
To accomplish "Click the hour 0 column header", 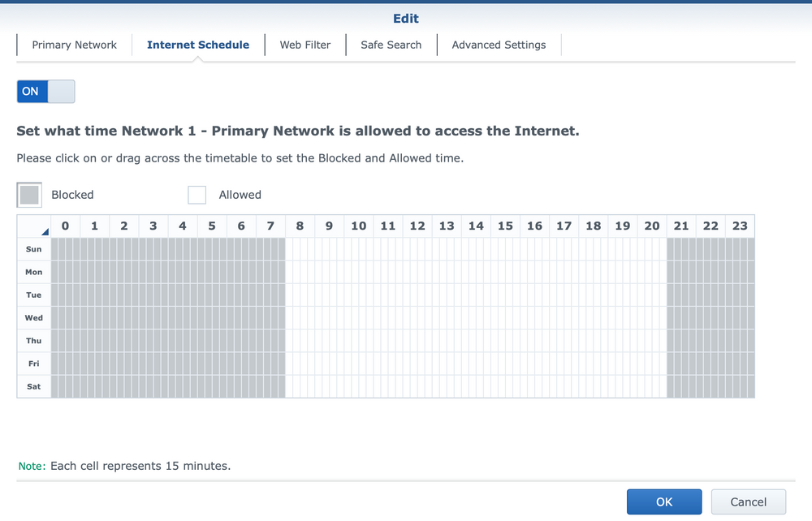I will [x=65, y=226].
